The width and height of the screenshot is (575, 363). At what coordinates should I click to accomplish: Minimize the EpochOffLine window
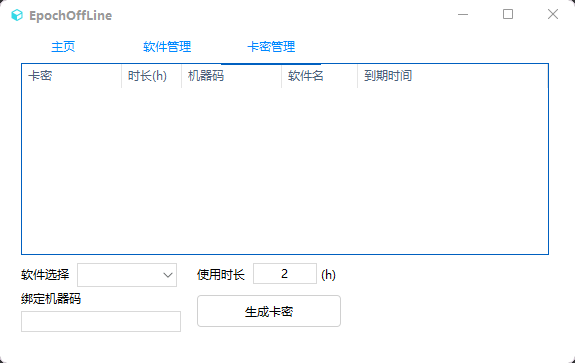coord(463,15)
